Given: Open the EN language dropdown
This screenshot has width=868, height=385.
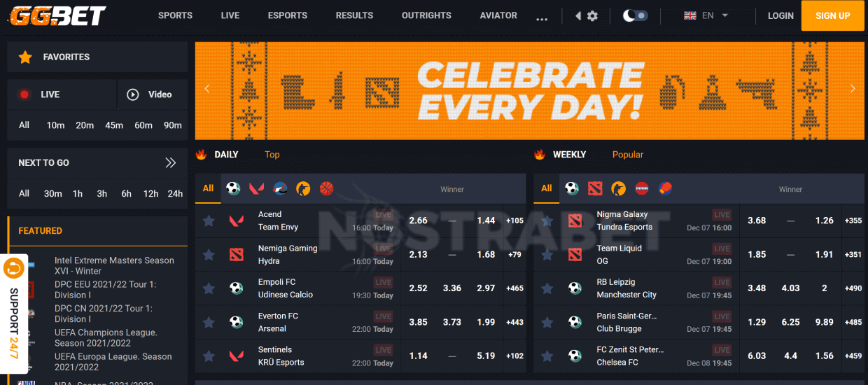Looking at the screenshot, I should [x=706, y=15].
